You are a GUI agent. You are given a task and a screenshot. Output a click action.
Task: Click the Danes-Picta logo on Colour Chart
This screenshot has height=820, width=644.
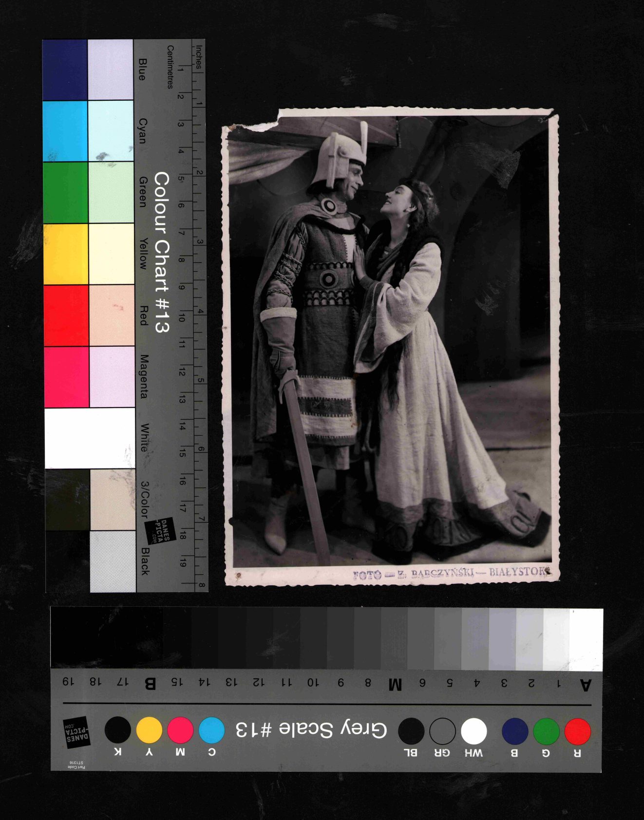(161, 531)
